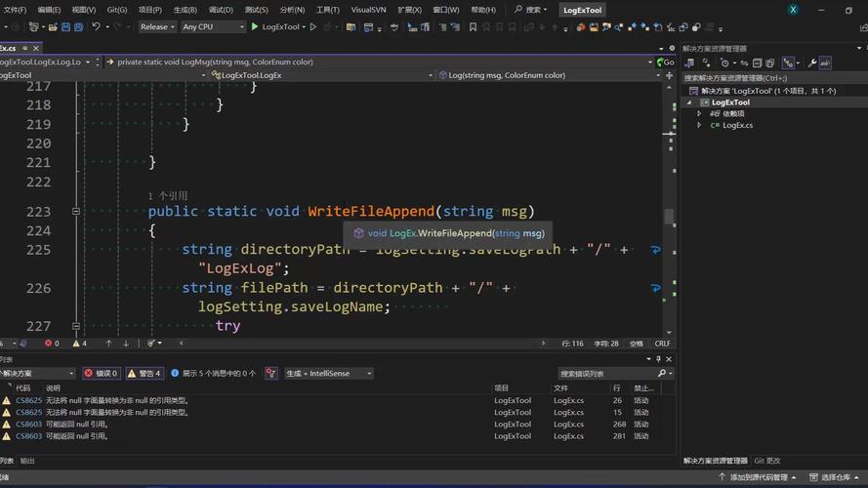Toggle Solution Explorer preview selected items icon
The height and width of the screenshot is (488, 868).
[825, 63]
